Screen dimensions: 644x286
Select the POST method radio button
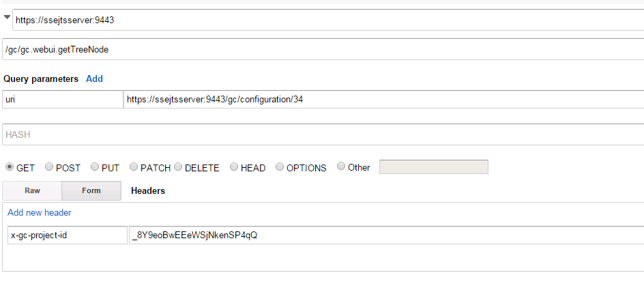coord(49,167)
